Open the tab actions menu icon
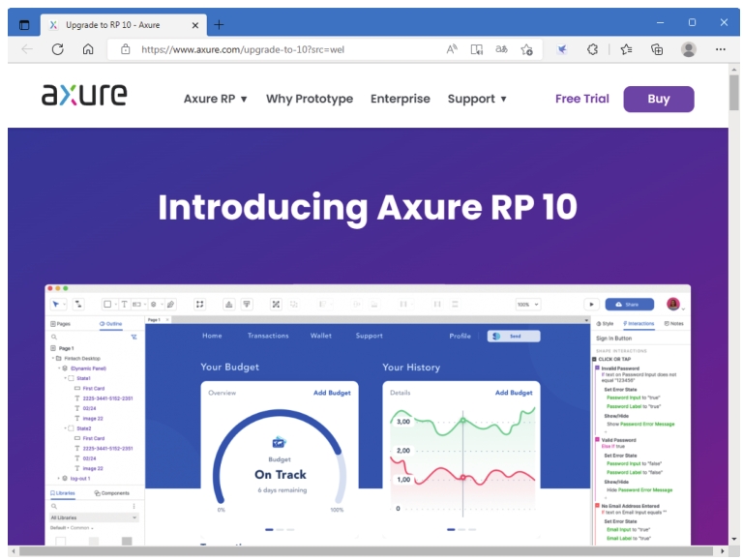The image size is (743, 560). click(24, 23)
